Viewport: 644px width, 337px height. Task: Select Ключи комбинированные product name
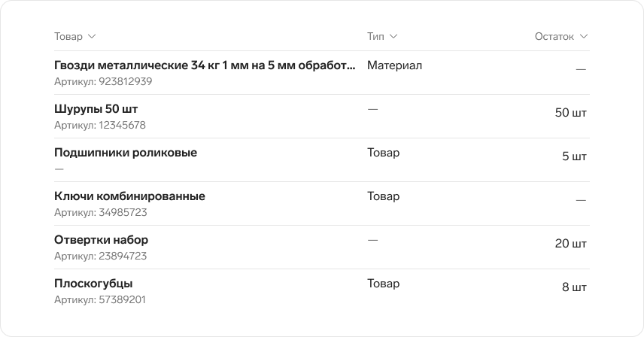(129, 196)
